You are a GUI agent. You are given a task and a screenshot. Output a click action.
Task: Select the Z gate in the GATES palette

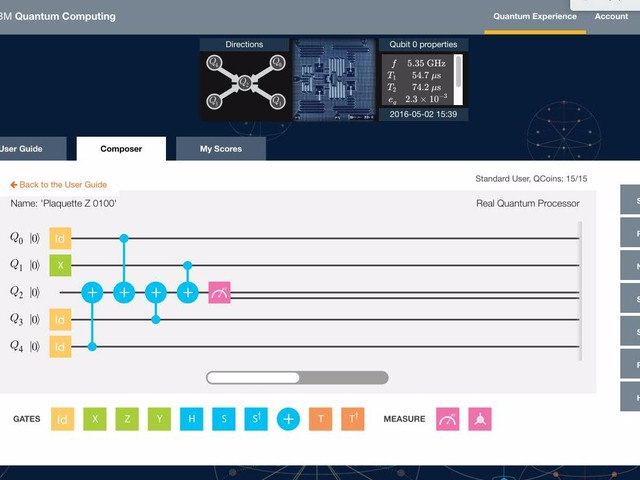pyautogui.click(x=127, y=419)
